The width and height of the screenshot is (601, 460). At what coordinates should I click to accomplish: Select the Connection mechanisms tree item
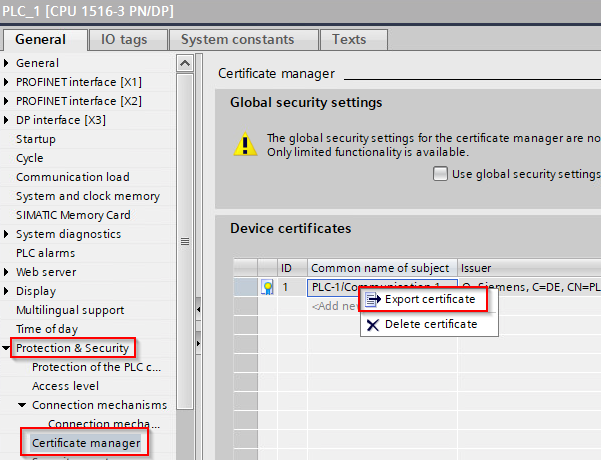[x=99, y=405]
